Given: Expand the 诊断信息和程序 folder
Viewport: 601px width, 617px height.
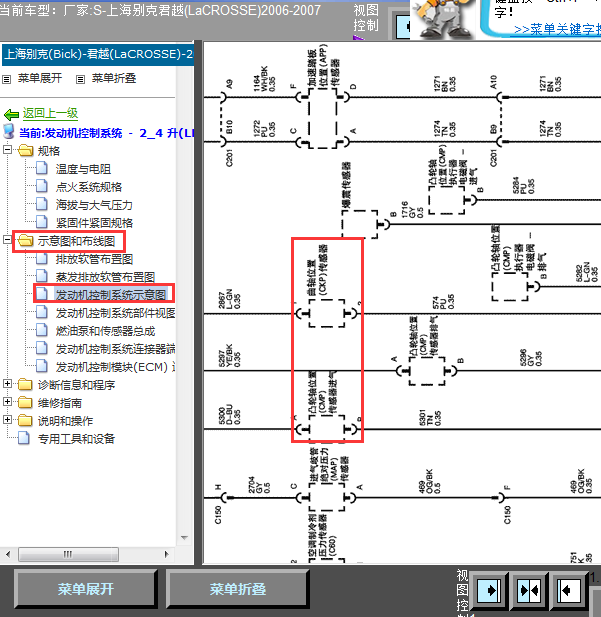Looking at the screenshot, I should (7, 384).
